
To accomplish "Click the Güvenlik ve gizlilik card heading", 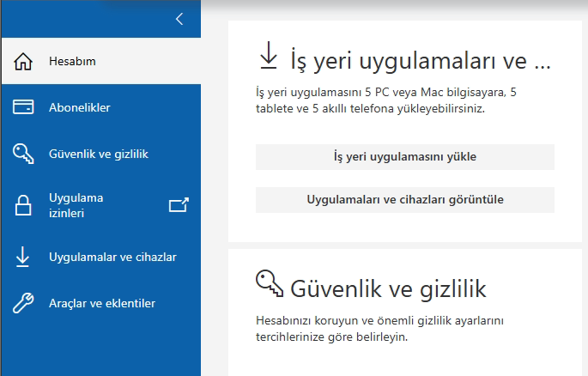I will 388,288.
